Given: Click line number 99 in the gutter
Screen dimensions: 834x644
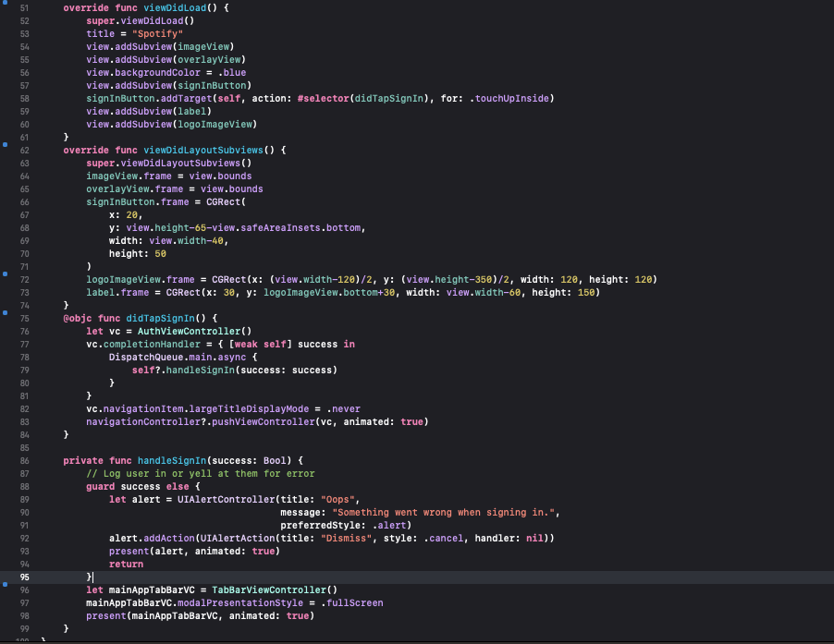Looking at the screenshot, I should click(24, 629).
